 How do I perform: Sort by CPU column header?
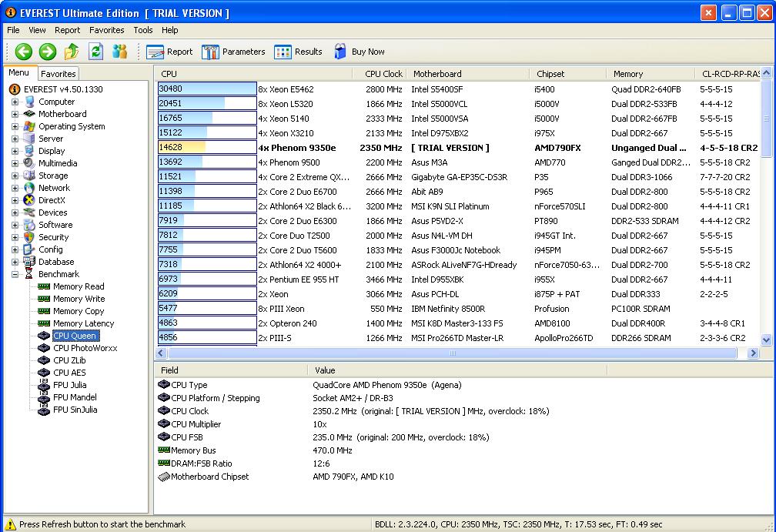(x=254, y=74)
